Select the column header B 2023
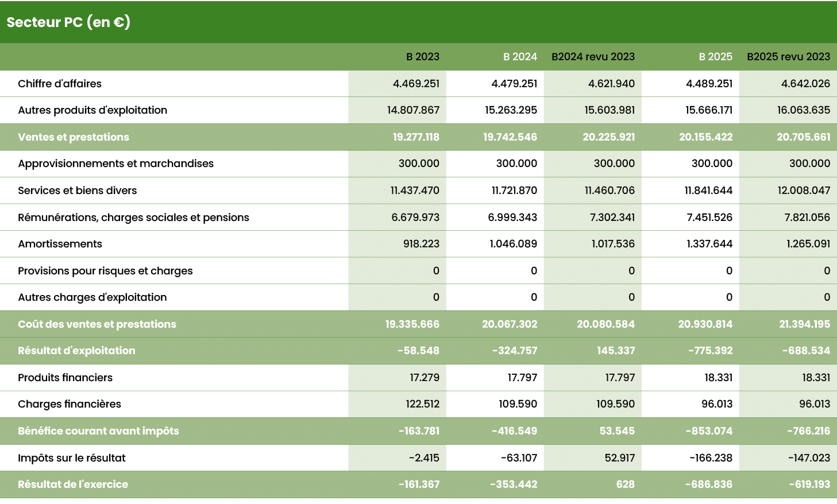The width and height of the screenshot is (837, 504). (x=423, y=57)
